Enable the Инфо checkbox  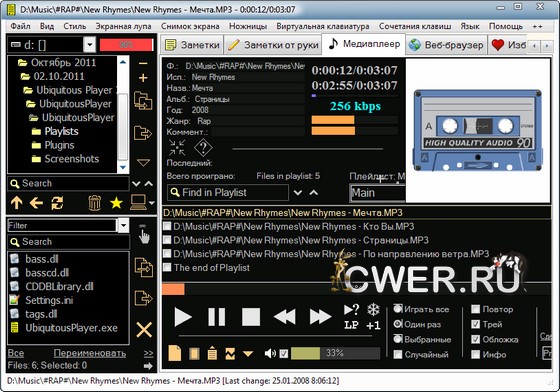click(475, 355)
